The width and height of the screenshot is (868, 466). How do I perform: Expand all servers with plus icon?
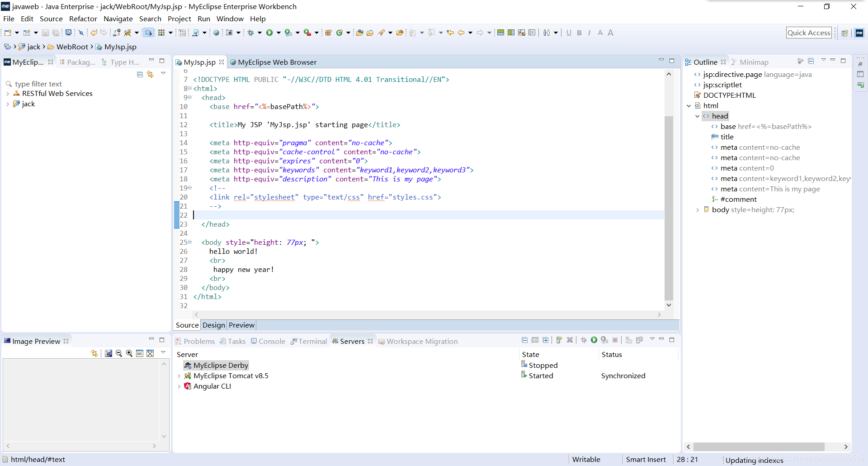tap(546, 340)
